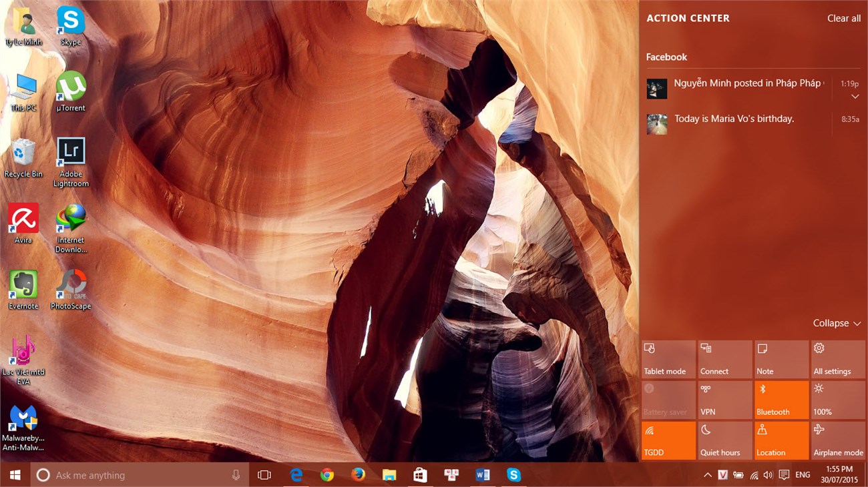Viewport: 868px width, 487px height.
Task: Toggle the Bluetooth quick action
Action: (782, 400)
